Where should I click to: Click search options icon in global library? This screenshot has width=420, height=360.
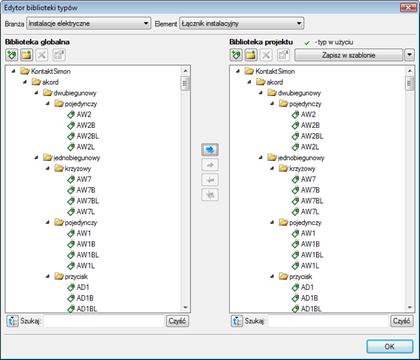pyautogui.click(x=13, y=321)
